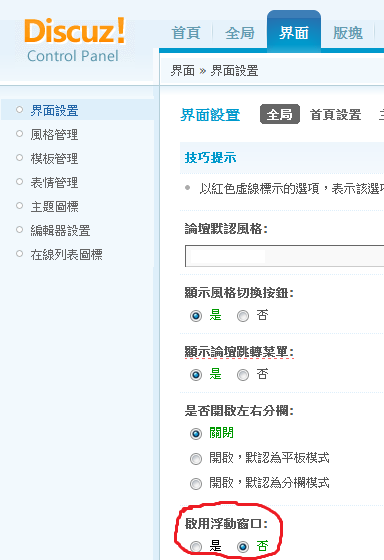
Task: Open 編輯器設置 in the sidebar
Action: tap(60, 230)
